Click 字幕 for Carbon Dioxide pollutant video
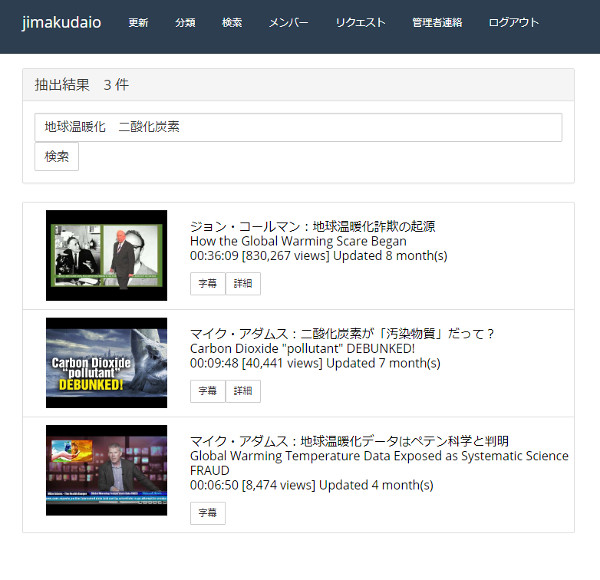Image resolution: width=600 pixels, height=580 pixels. tap(207, 391)
